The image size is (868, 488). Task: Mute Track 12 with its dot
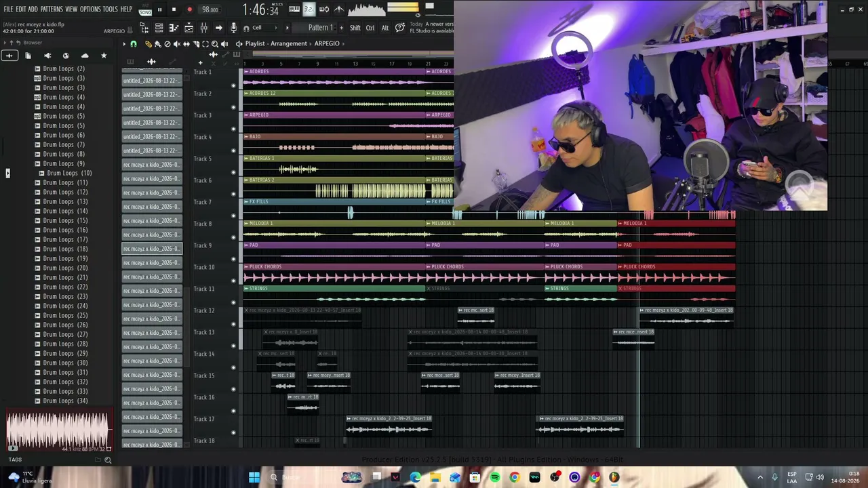coord(233,324)
